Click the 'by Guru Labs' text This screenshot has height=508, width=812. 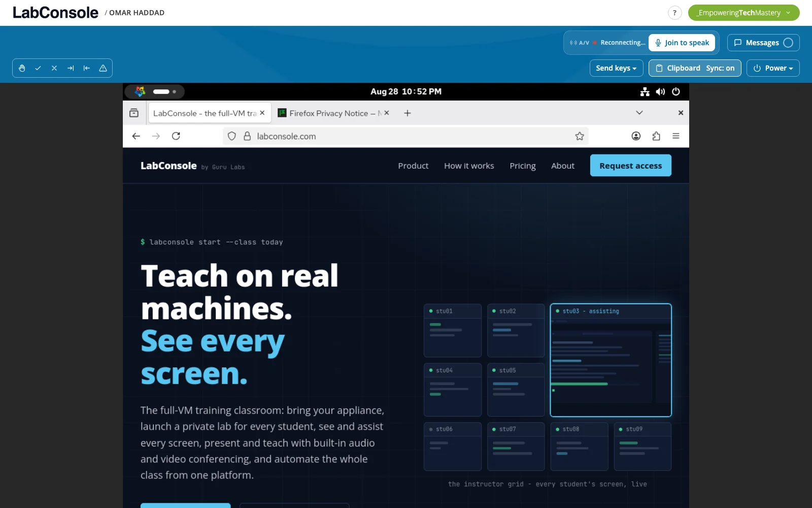tap(223, 167)
